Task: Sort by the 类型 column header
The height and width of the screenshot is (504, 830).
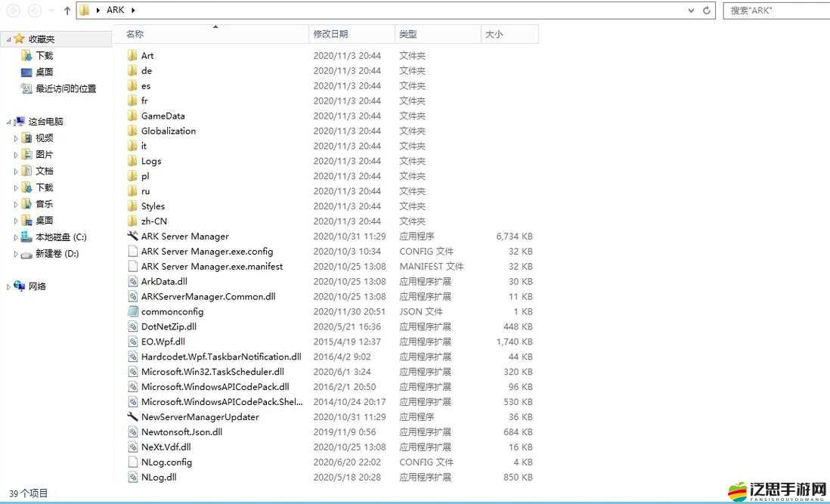Action: coord(438,34)
